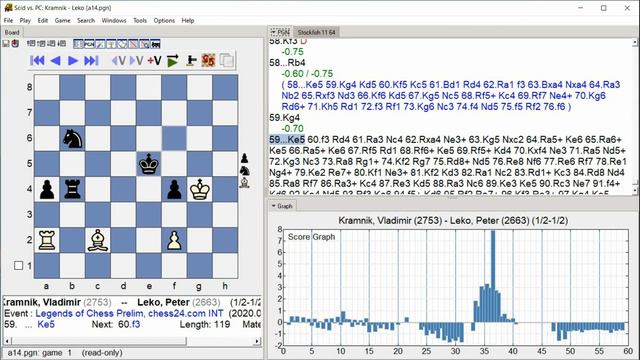Screen dimensions: 640x360
Task: Select the white king on g4
Action: point(200,190)
